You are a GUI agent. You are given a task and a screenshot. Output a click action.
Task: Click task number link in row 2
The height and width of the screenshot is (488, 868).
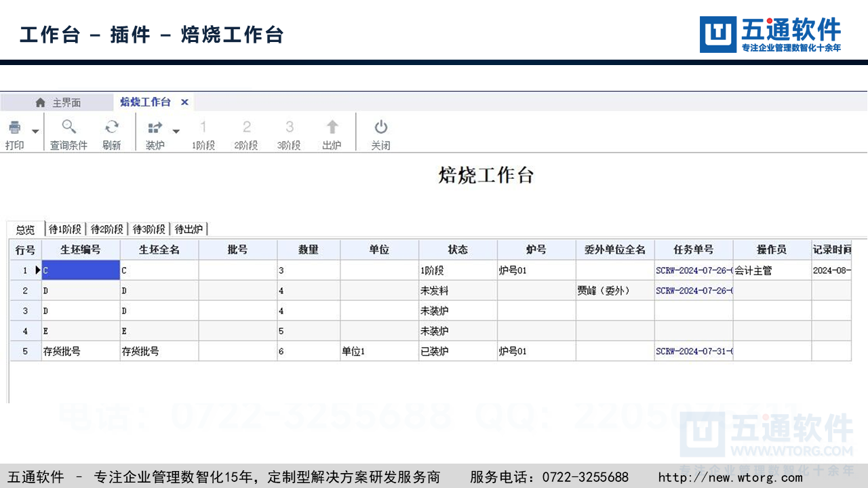(x=694, y=290)
